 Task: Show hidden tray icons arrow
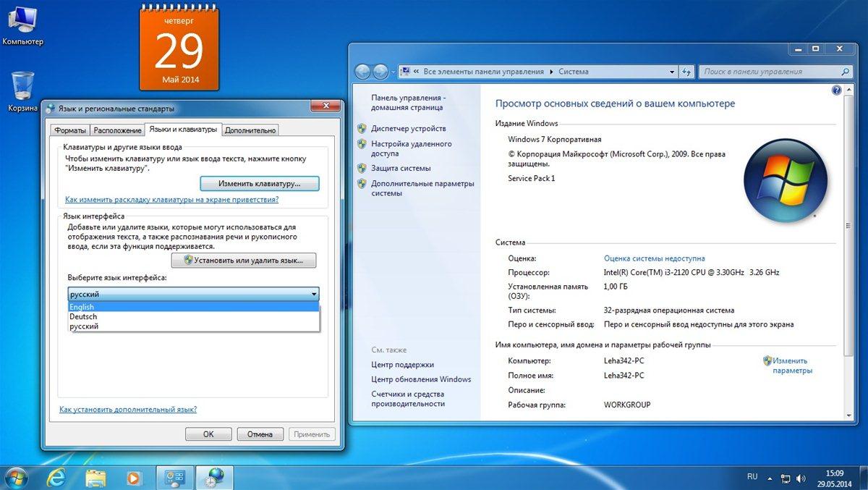(770, 478)
